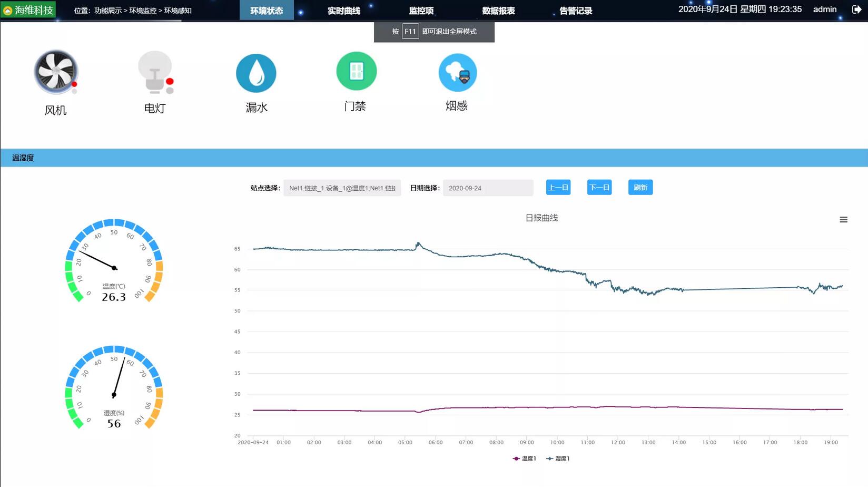The width and height of the screenshot is (868, 487).
Task: Open the door access (门禁) icon
Action: (x=357, y=71)
